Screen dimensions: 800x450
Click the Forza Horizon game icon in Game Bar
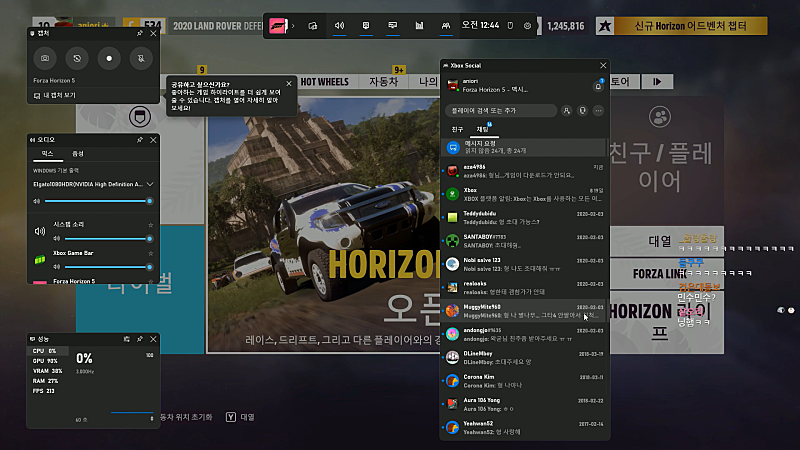278,26
